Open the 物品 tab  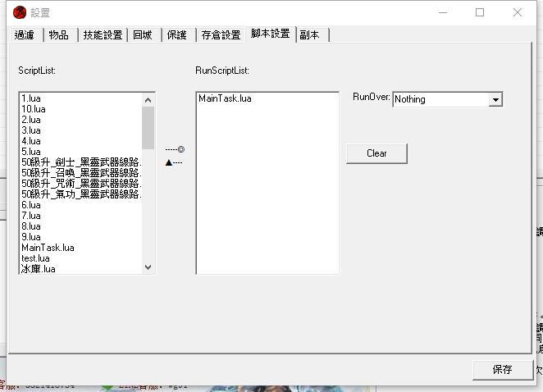coord(58,35)
